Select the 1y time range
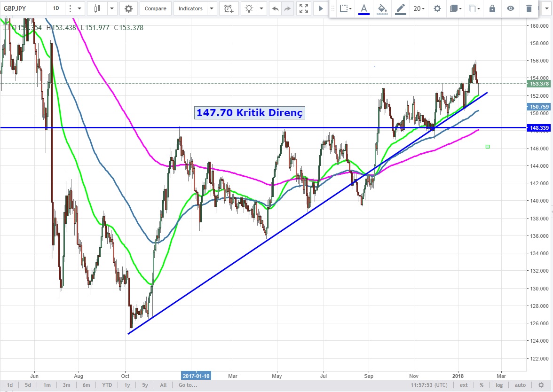This screenshot has height=392, width=553. 127,385
